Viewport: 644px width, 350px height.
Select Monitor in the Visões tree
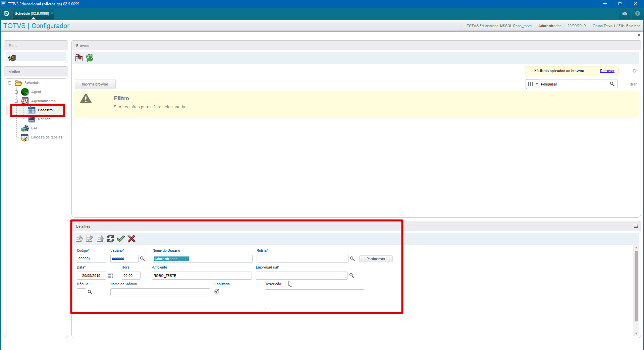39,119
